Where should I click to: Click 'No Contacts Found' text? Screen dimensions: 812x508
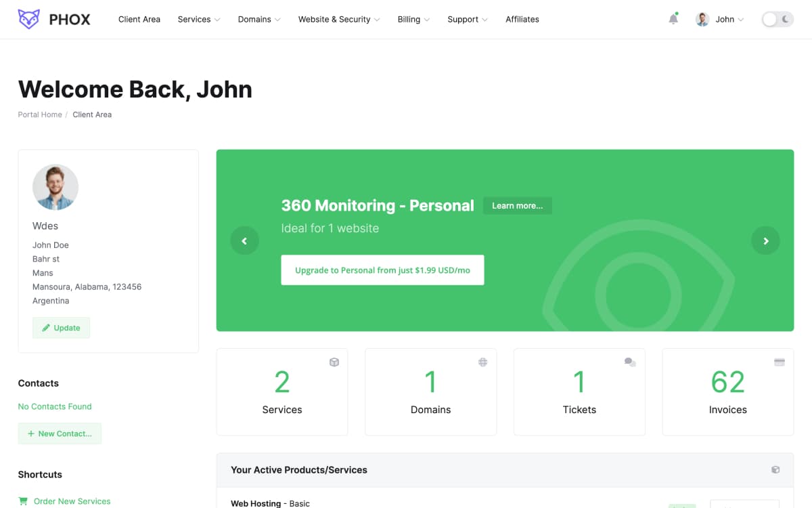point(55,406)
